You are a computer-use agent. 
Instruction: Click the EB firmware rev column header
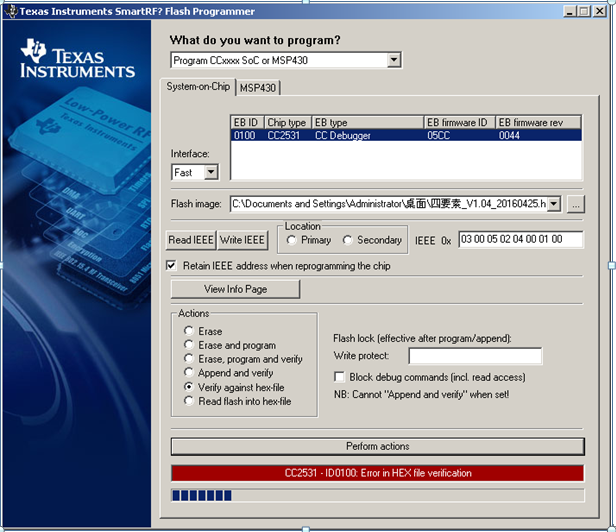point(538,123)
